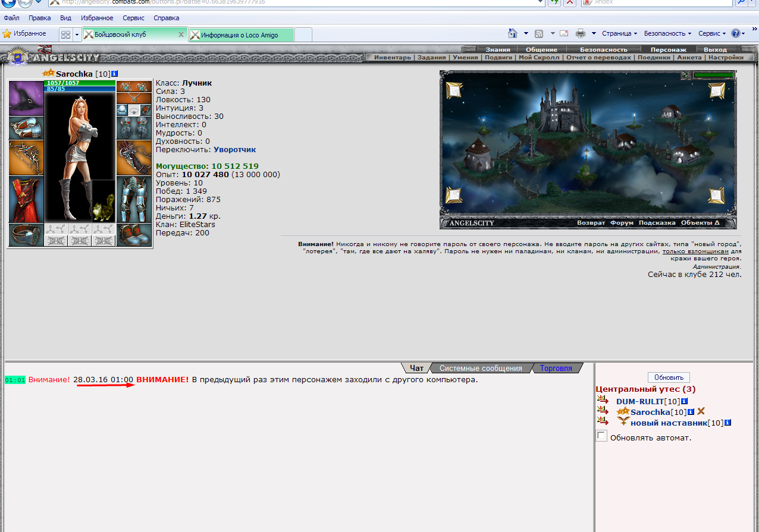Click the top-left map navigation corner
This screenshot has width=759, height=532.
click(x=453, y=90)
